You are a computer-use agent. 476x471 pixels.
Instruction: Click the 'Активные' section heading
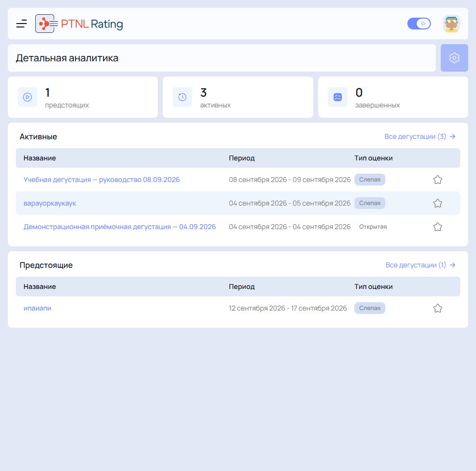[38, 137]
